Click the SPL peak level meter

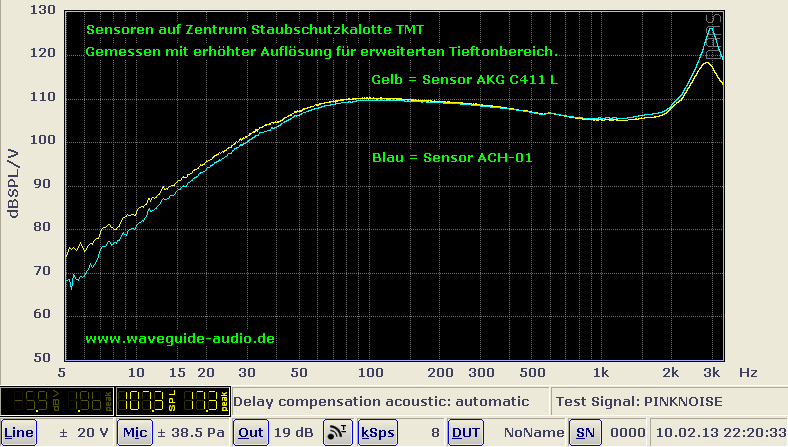coord(174,402)
